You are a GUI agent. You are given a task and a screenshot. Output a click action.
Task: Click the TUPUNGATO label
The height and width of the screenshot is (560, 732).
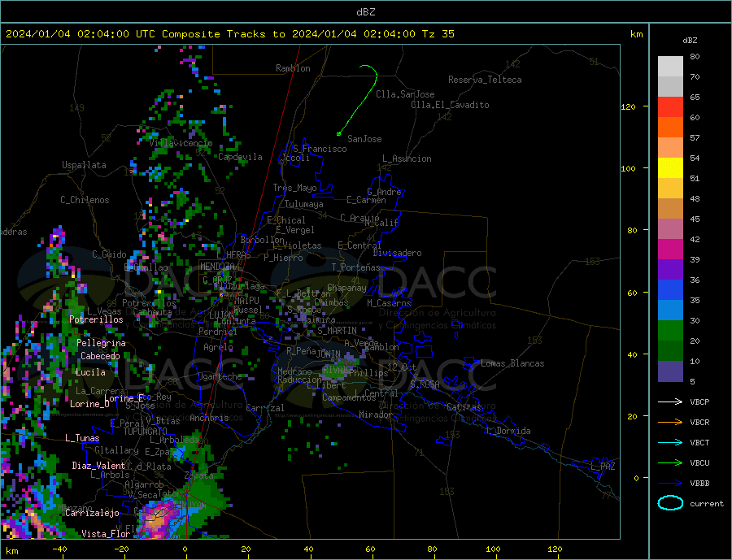146,432
